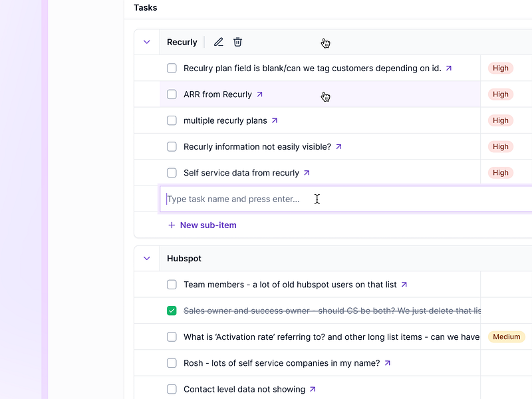Open the arrow icon on the 'Team members' task

(x=405, y=284)
